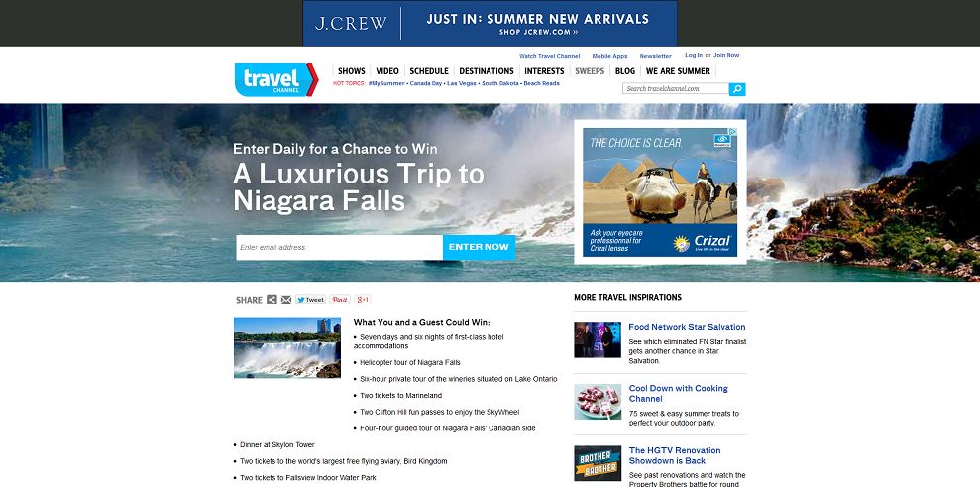Click the Enter Now button
980x487 pixels.
click(479, 247)
